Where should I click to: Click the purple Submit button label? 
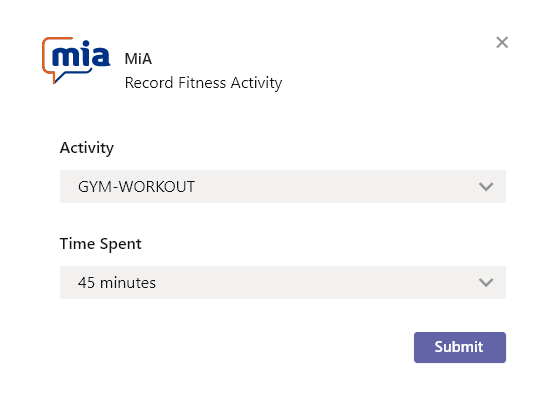click(x=459, y=347)
